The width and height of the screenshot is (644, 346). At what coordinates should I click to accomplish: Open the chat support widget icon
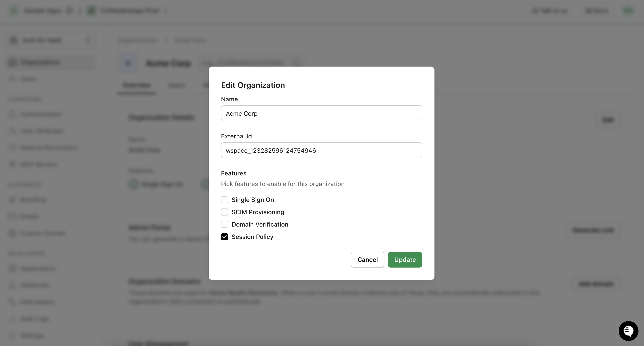click(x=628, y=331)
